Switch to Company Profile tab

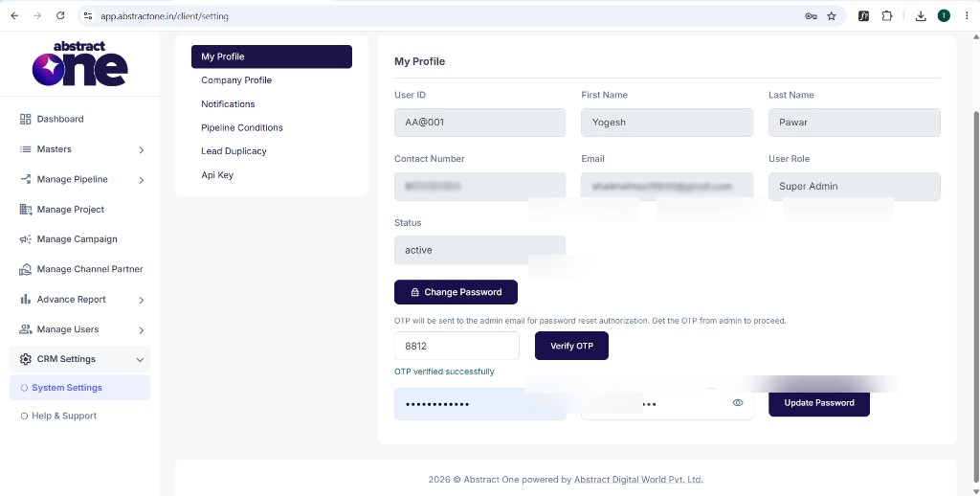(x=236, y=80)
